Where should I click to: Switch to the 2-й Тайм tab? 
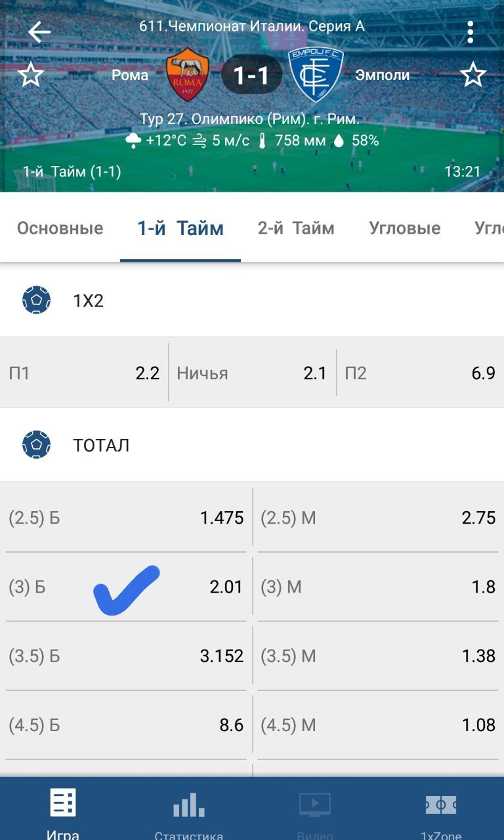click(296, 228)
